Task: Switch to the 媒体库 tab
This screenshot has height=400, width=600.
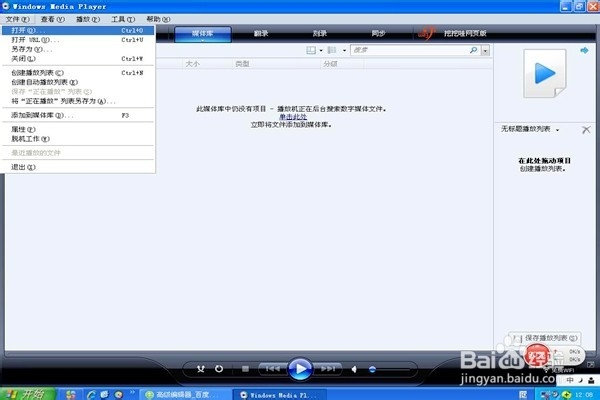Action: pyautogui.click(x=203, y=34)
